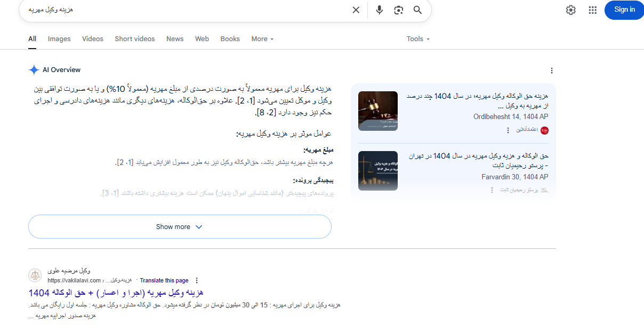Open three-dot menu on the Farvardin 30 source card

(x=492, y=190)
